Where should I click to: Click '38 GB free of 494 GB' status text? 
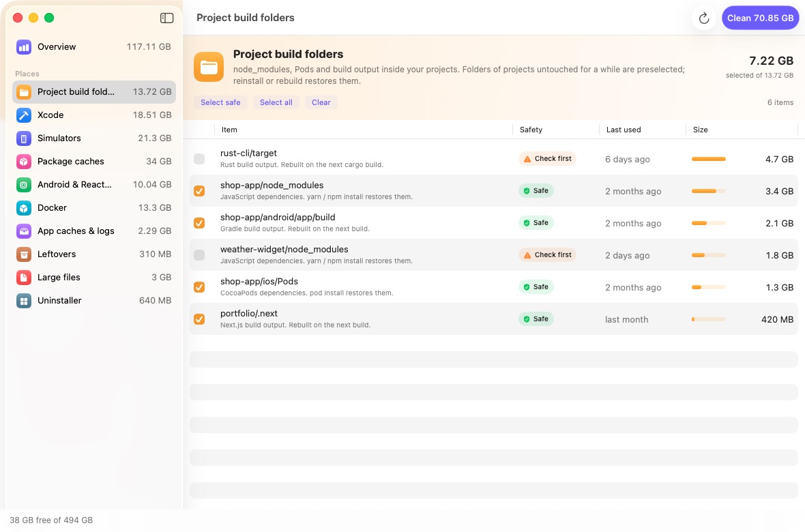[x=51, y=520]
